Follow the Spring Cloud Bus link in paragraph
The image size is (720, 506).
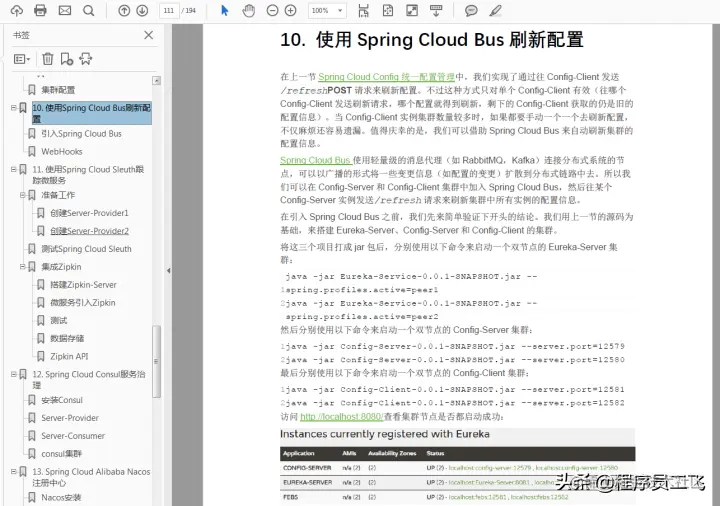315,160
